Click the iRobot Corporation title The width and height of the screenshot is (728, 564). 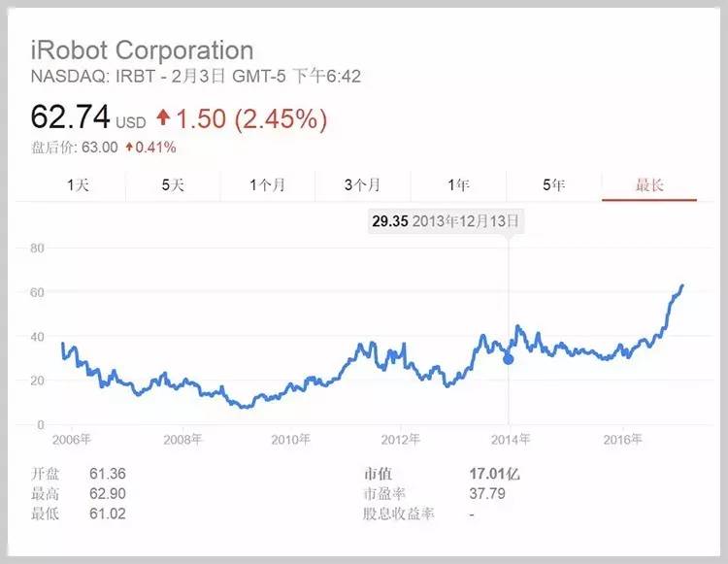click(x=143, y=50)
